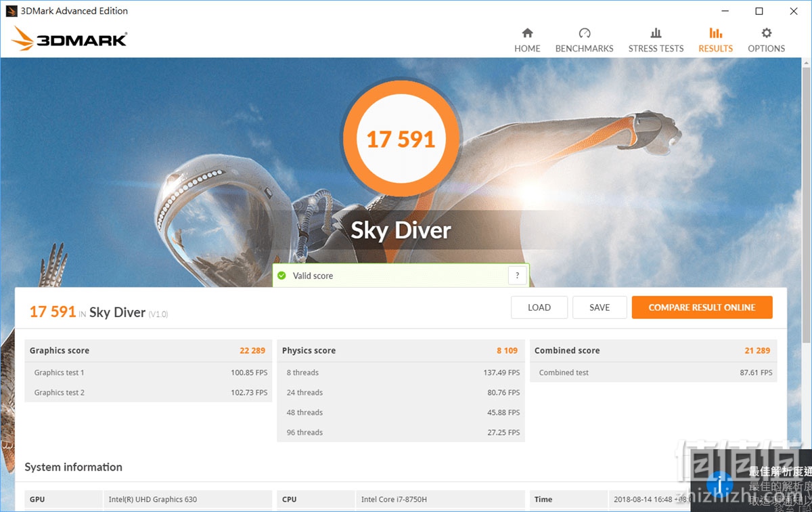This screenshot has height=512, width=812.
Task: Open the OPTIONS tab
Action: pyautogui.click(x=766, y=40)
